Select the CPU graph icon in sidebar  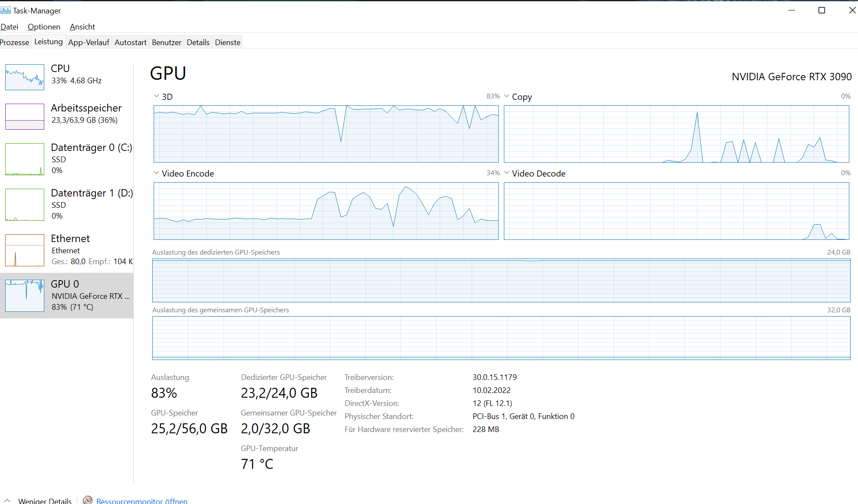24,77
